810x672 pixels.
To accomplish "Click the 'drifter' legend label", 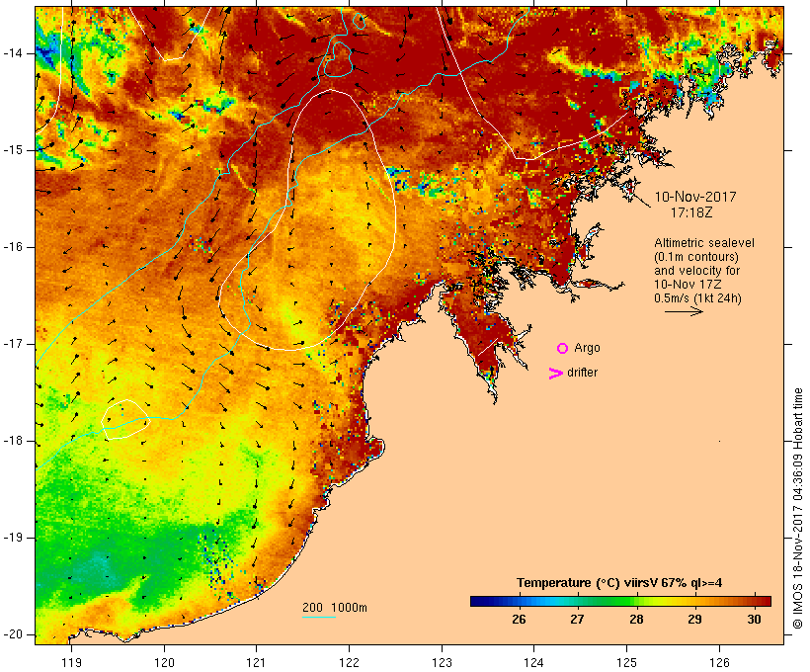I will tap(582, 373).
